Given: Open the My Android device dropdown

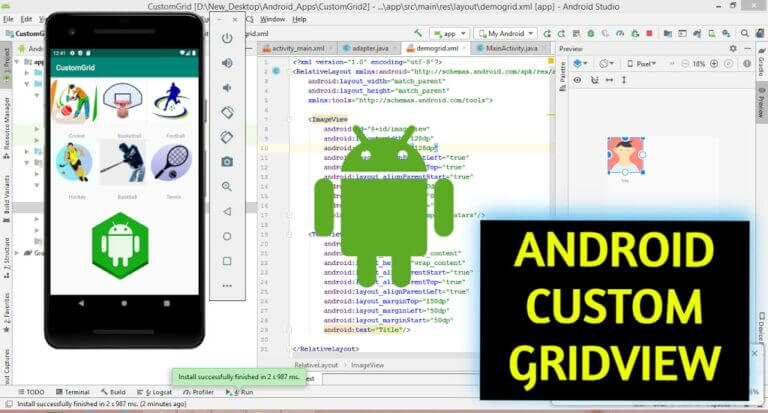Looking at the screenshot, I should (x=505, y=33).
